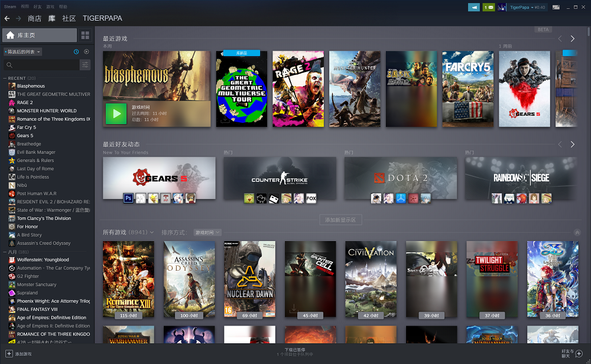591x364 pixels.
Task: Click 添加新显示区 button
Action: [x=341, y=220]
